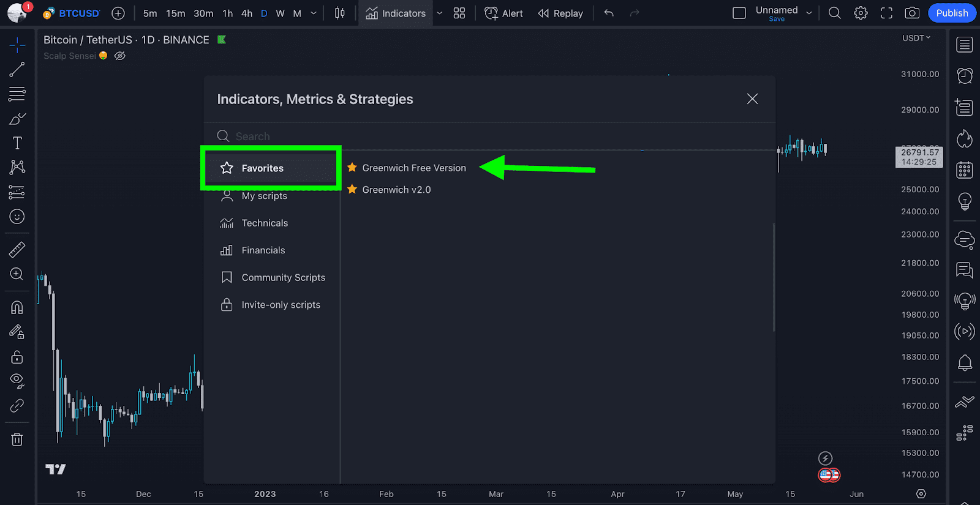Create a new Alert
Screen dimensions: 980x505
pos(503,13)
